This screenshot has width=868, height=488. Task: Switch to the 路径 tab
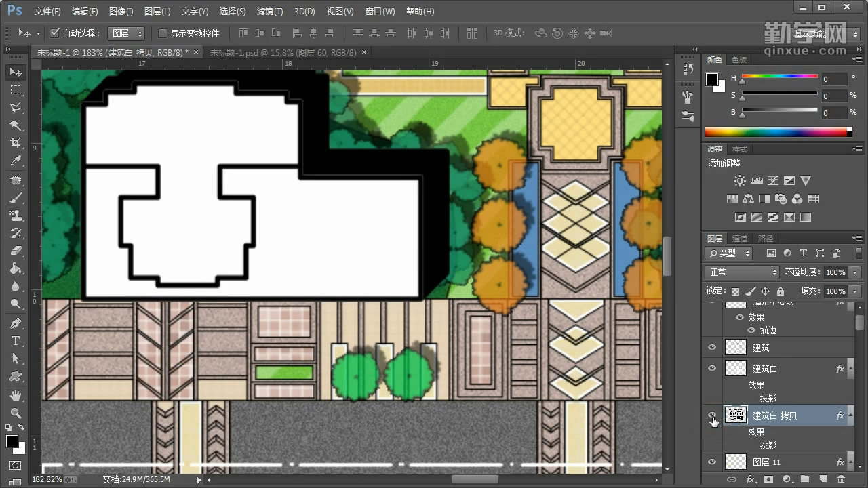(x=766, y=239)
